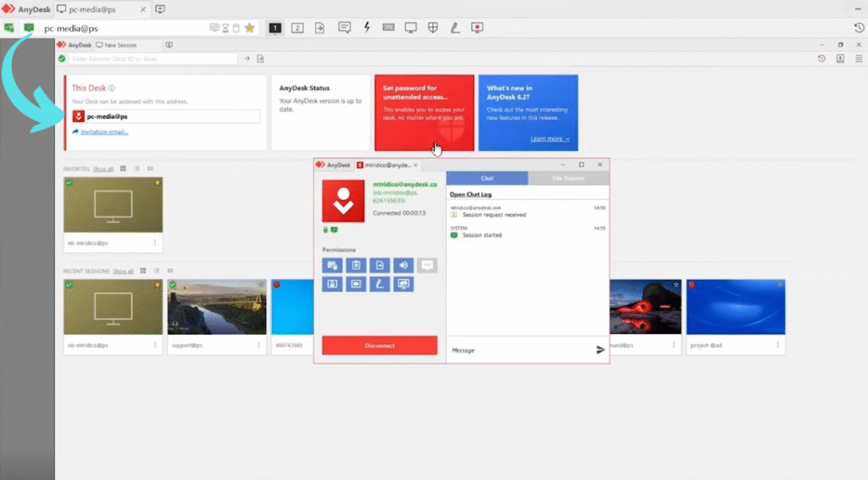Toggle lock keyboard permission in the second row

pos(332,284)
